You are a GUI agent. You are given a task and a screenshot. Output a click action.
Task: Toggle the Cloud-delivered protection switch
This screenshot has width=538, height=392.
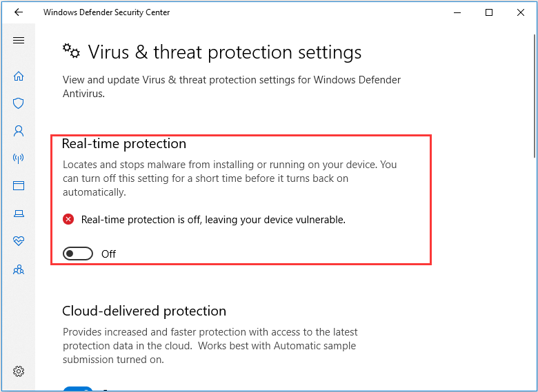(78, 389)
